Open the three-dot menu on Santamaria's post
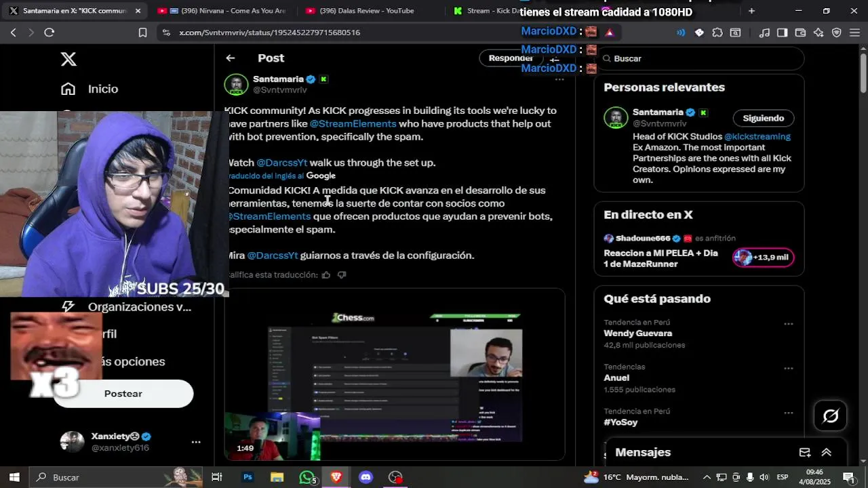Screen dimensions: 868x488 559,79
